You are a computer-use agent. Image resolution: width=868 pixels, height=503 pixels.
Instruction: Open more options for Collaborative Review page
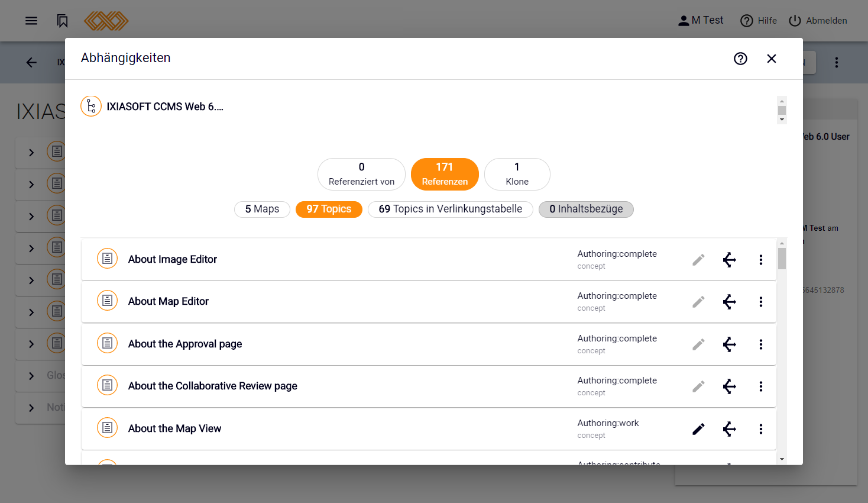click(761, 386)
